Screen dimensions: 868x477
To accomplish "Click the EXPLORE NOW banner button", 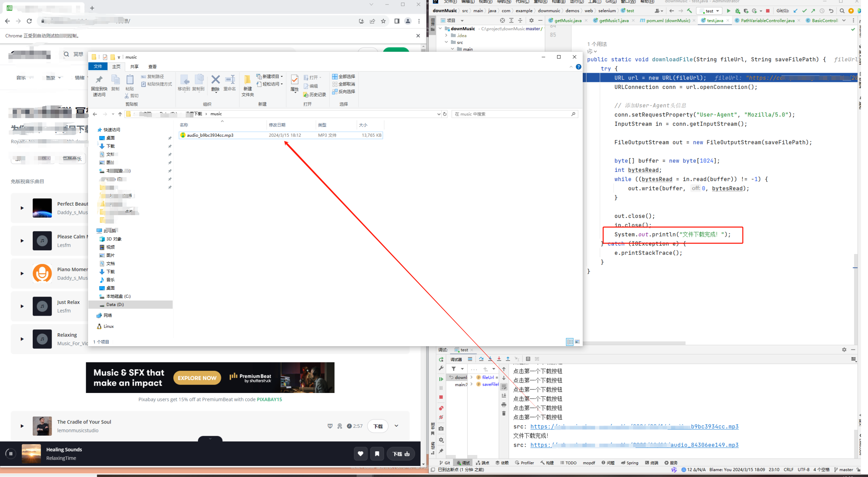I will point(197,378).
